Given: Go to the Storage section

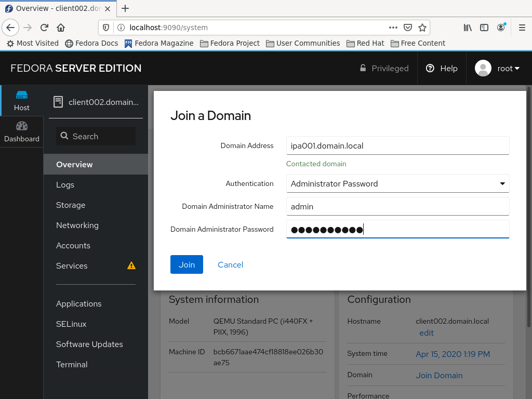Looking at the screenshot, I should [x=96, y=205].
